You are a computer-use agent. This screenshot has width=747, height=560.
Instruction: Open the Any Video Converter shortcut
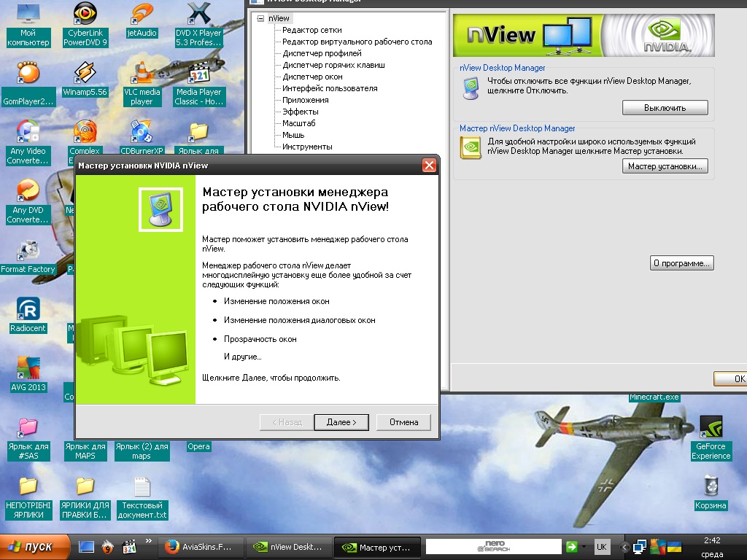(28, 142)
